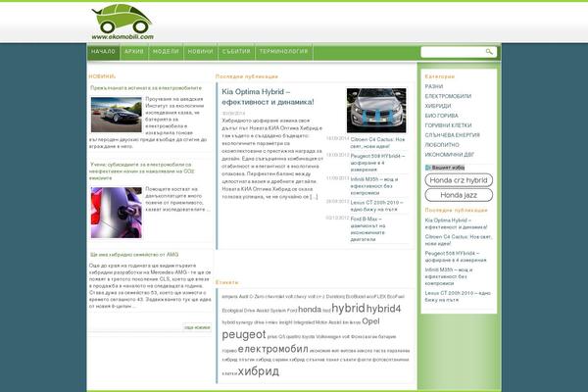Screen dimensions: 588x392
Task: Open the ТЕРМИНОЛОГИЯ menu item
Action: pos(284,52)
